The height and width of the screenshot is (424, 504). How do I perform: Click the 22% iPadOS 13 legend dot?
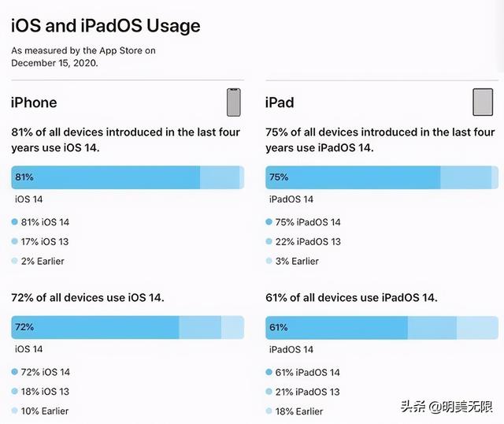point(269,241)
